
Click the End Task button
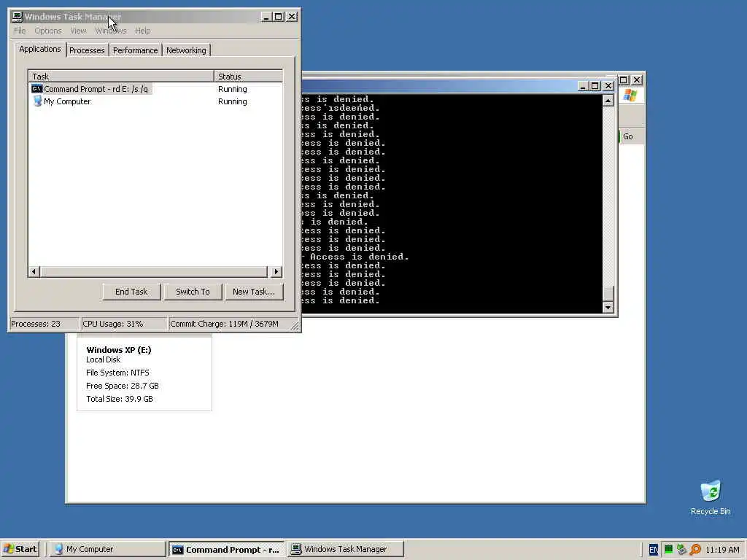coord(131,292)
